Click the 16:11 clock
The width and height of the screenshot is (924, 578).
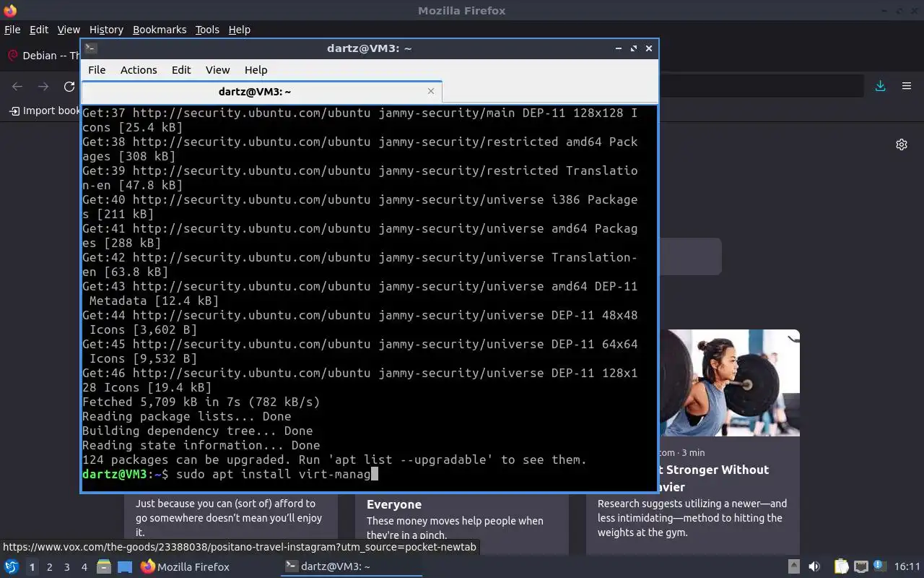(x=907, y=566)
